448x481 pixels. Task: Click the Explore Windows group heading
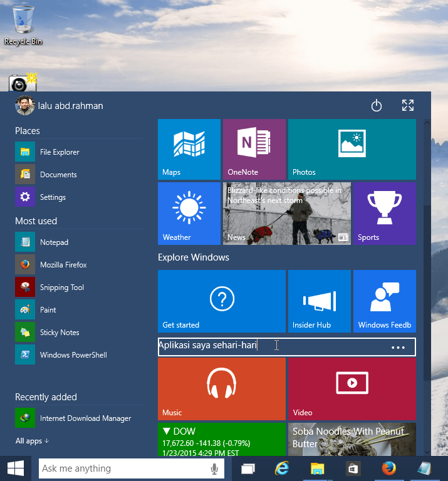(194, 257)
